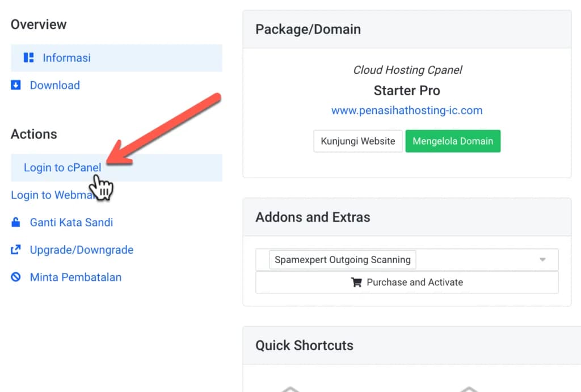The image size is (581, 392).
Task: Select Download under Overview
Action: tap(54, 85)
